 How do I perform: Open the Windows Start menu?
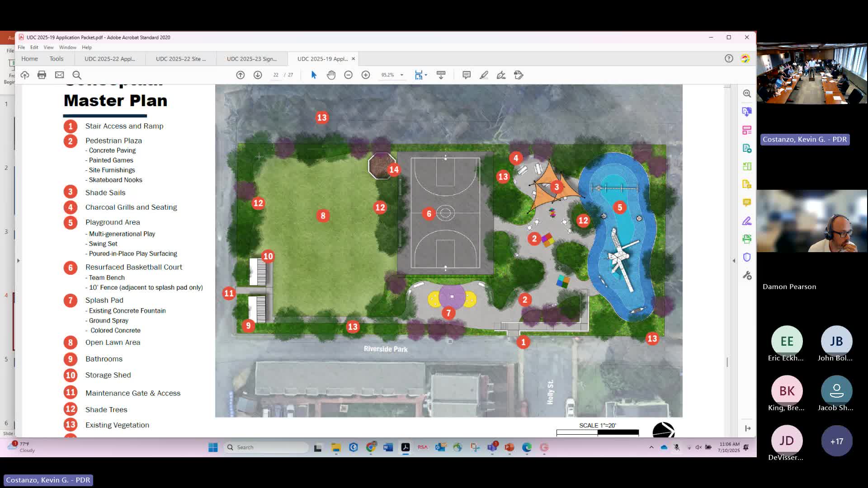click(x=213, y=447)
